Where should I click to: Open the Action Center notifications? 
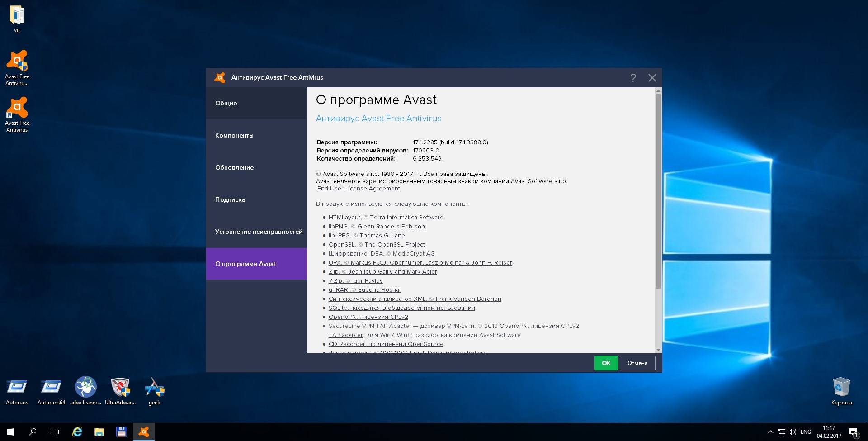click(x=854, y=432)
